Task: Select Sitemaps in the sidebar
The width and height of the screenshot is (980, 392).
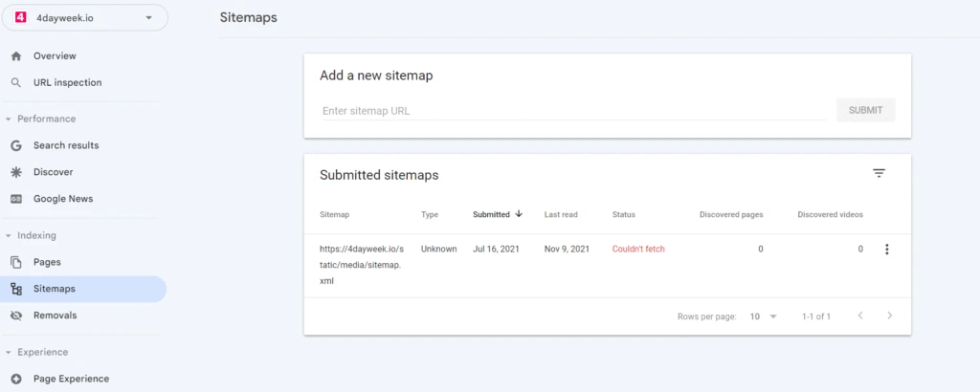Action: 83,289
